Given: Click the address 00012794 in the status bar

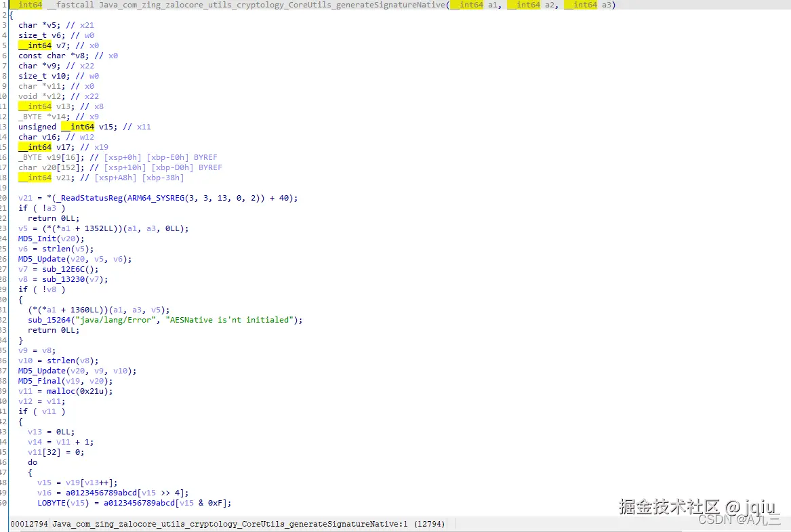Looking at the screenshot, I should pyautogui.click(x=29, y=524).
